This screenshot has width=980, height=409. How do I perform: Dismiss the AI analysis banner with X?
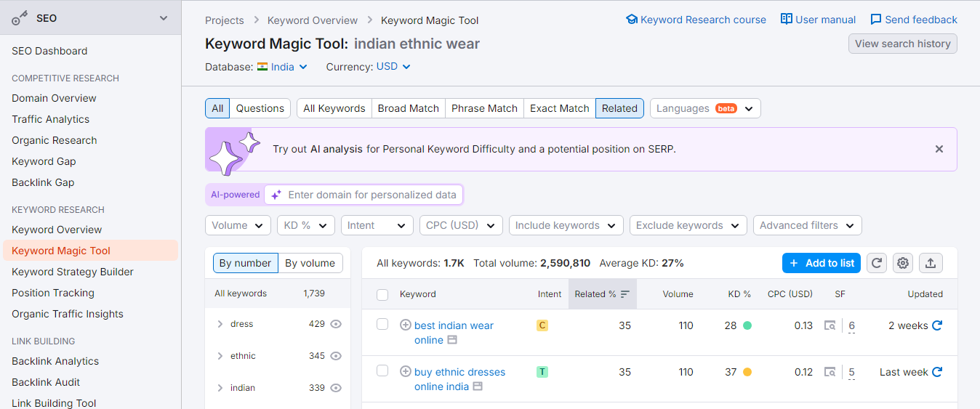point(939,149)
